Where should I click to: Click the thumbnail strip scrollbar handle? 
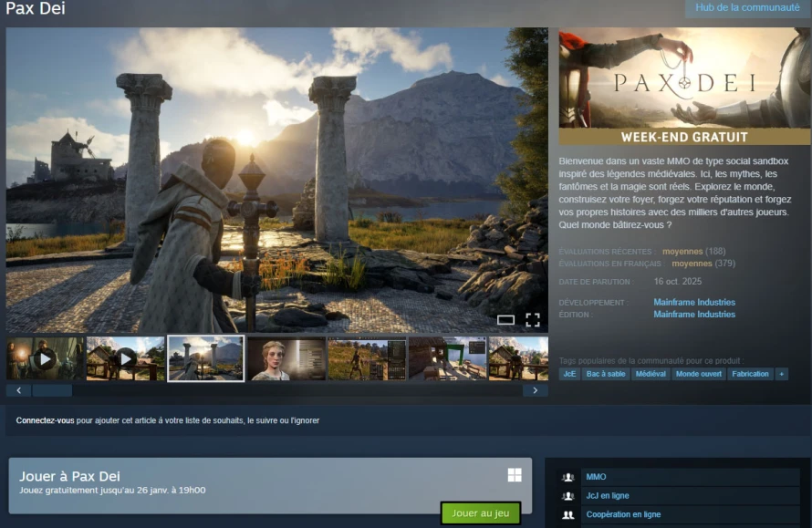pos(52,390)
